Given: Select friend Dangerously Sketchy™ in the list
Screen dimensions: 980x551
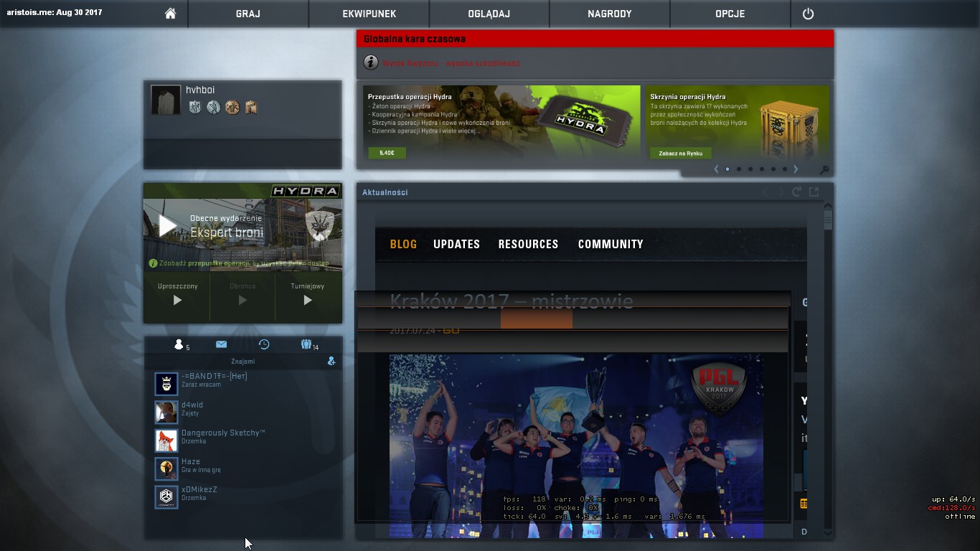Looking at the screenshot, I should [243, 441].
